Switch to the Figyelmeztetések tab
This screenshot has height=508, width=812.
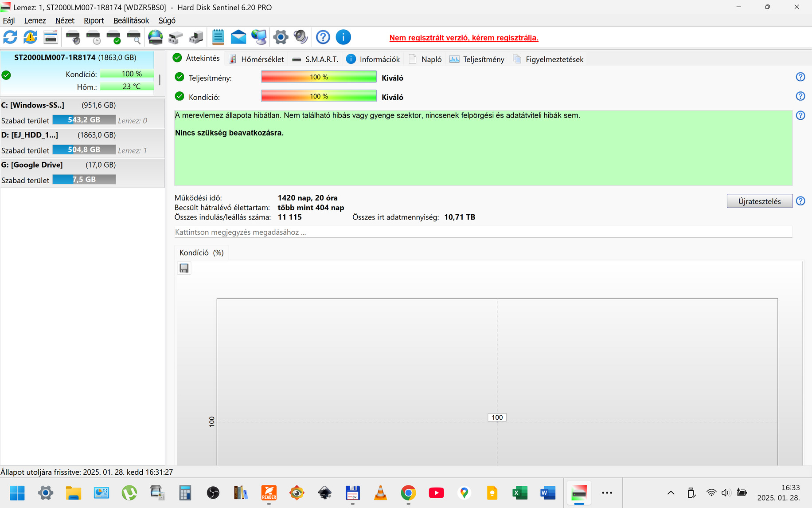click(x=548, y=59)
